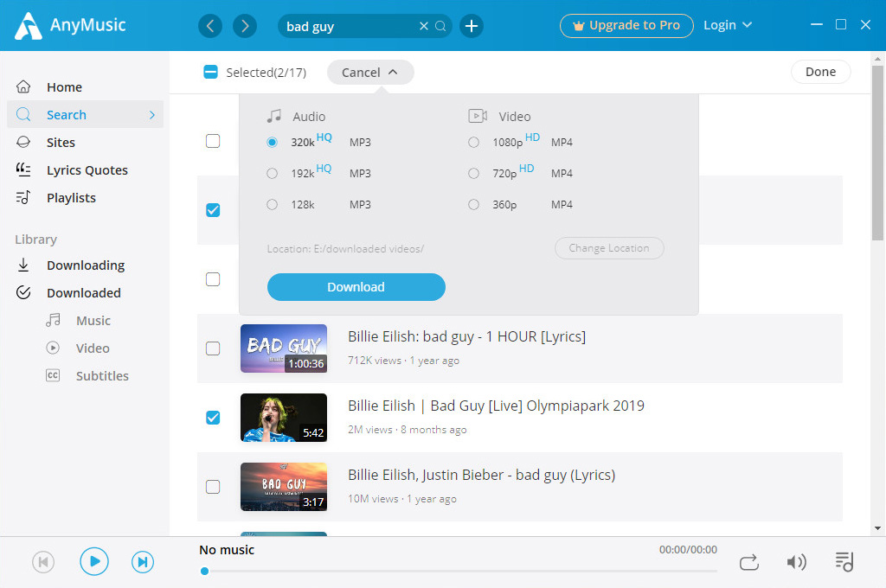This screenshot has height=588, width=886.
Task: Click the magnifier icon in search box
Action: (x=440, y=26)
